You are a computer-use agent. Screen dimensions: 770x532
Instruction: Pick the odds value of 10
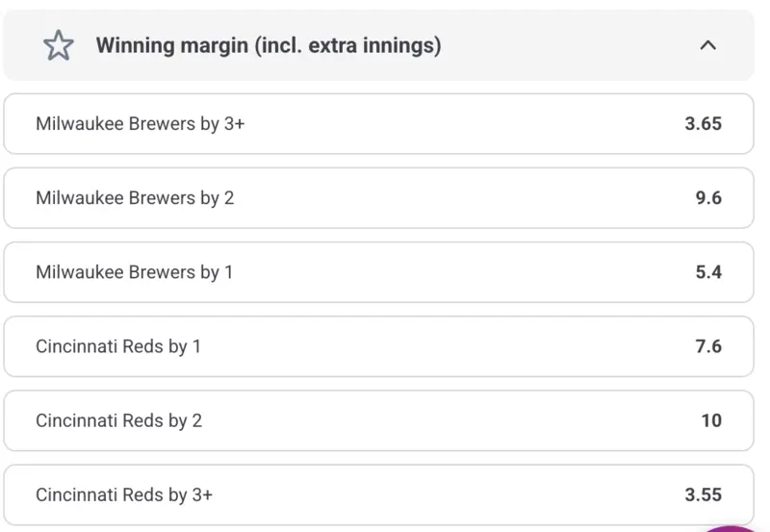pos(711,420)
